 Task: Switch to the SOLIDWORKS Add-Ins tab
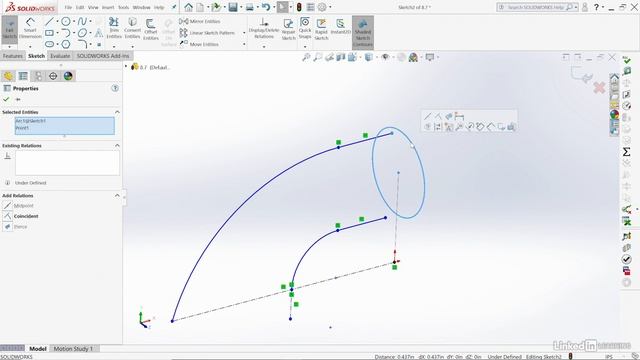103,56
